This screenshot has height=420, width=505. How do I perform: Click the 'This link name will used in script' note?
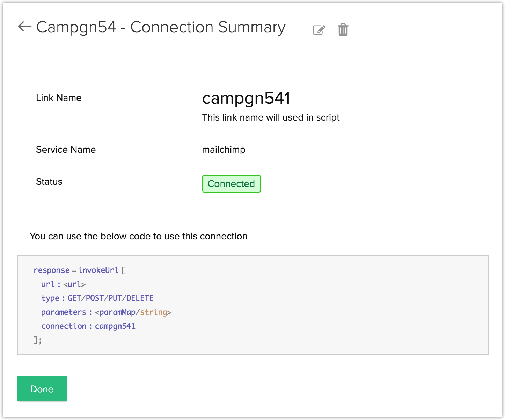point(271,117)
